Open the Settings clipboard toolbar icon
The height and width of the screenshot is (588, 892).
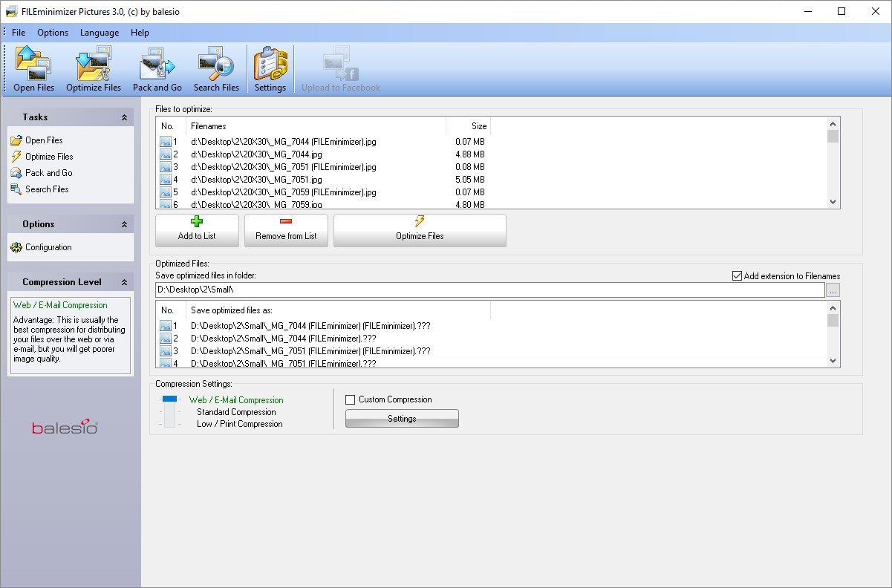click(270, 69)
